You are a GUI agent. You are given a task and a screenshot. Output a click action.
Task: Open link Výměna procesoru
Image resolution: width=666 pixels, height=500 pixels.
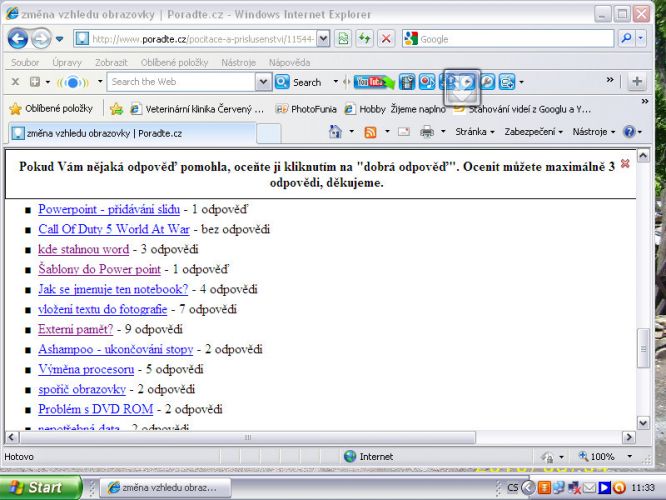[86, 369]
